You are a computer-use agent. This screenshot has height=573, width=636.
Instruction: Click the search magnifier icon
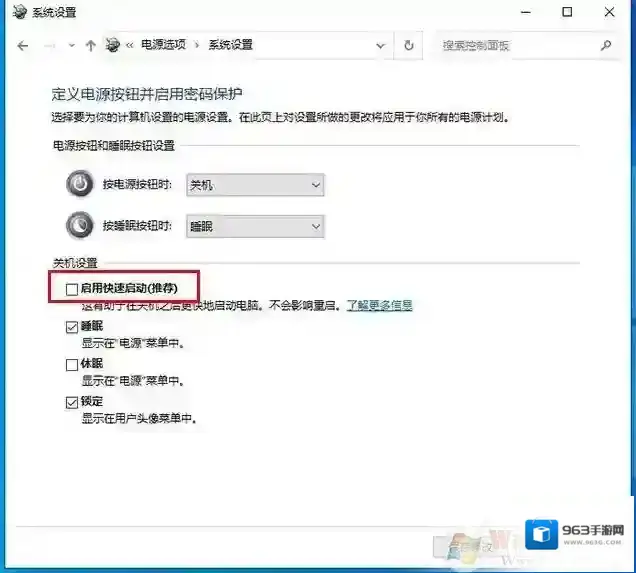click(606, 45)
